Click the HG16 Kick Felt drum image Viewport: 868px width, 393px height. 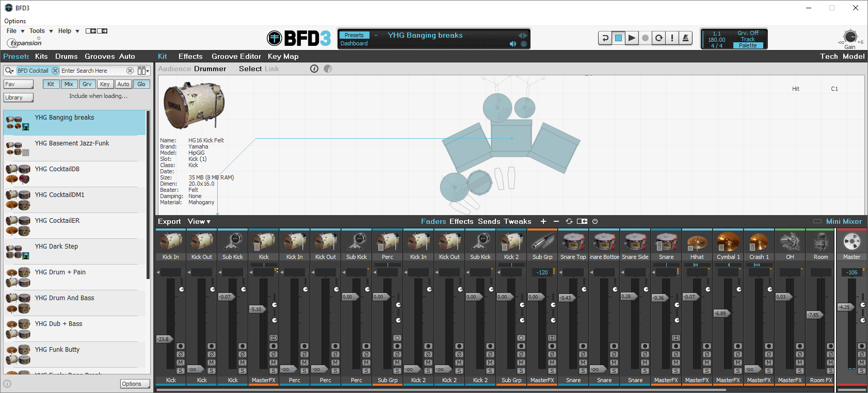pyautogui.click(x=194, y=106)
